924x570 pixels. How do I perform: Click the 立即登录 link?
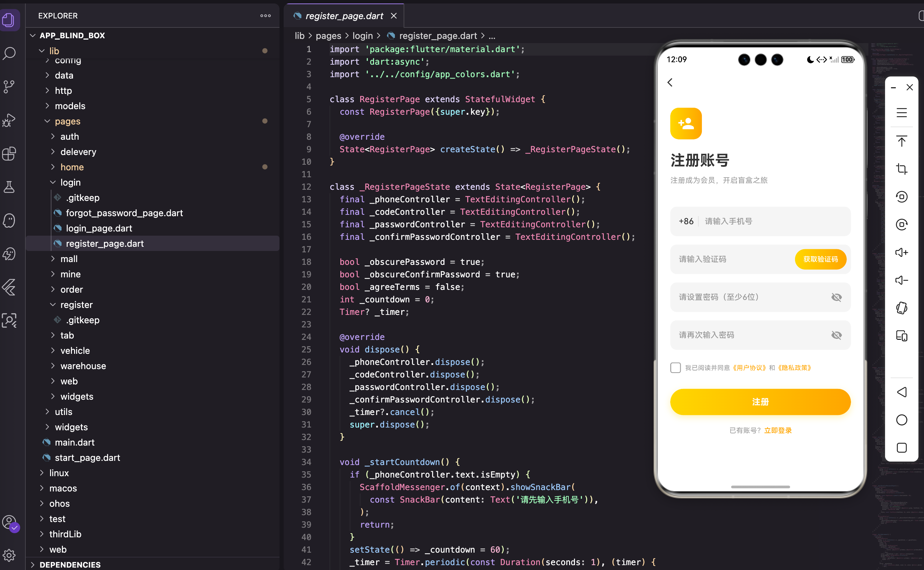pyautogui.click(x=777, y=430)
